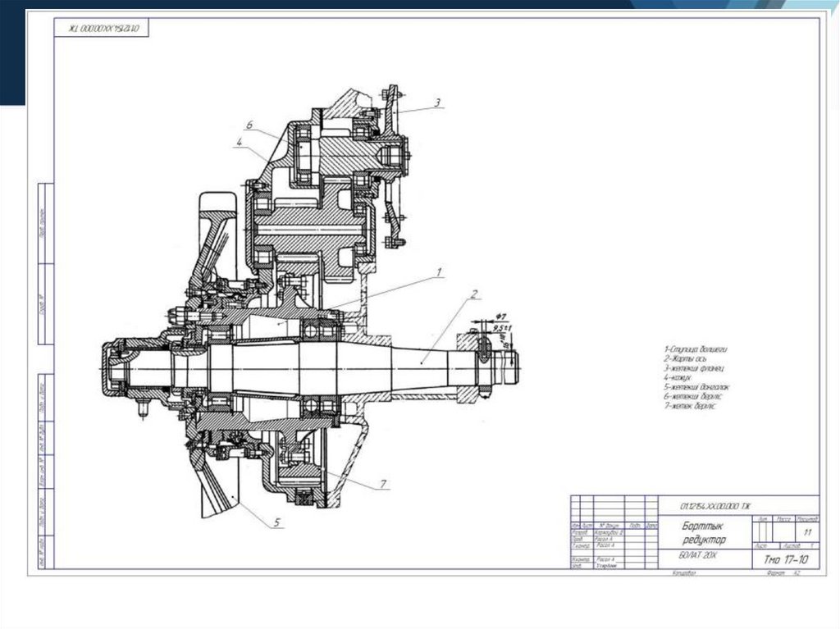The image size is (840, 629).
Task: Click the 9,5±1 dimension text
Action: click(501, 328)
